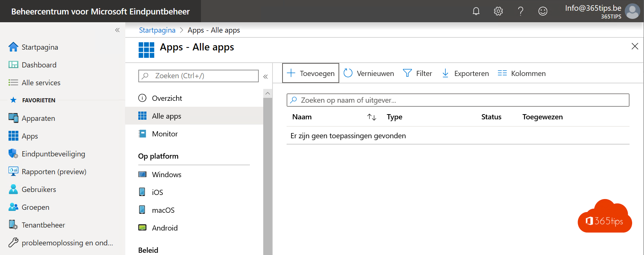Open probleemoplossing en ondersteuning item
644x255 pixels.
click(x=67, y=243)
